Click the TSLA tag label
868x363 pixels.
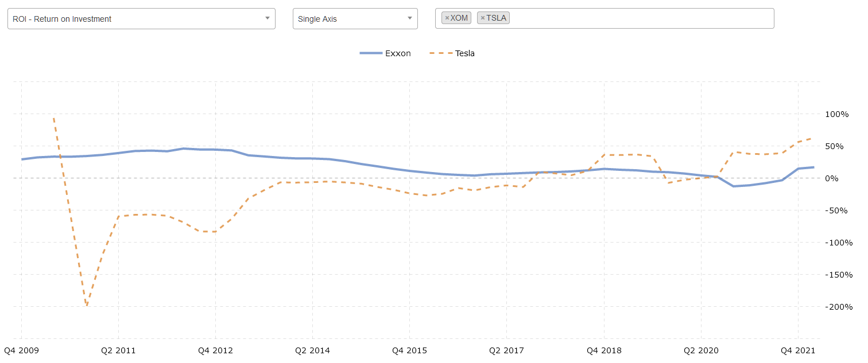[497, 18]
